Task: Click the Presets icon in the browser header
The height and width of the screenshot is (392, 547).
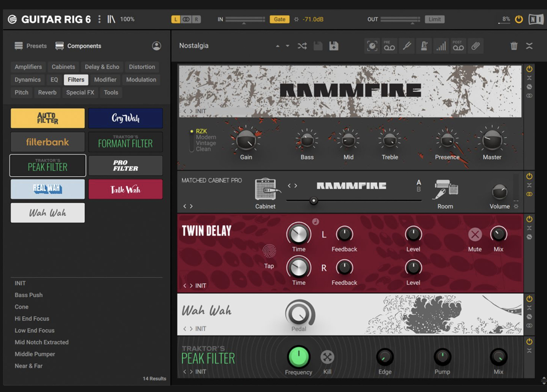Action: (x=19, y=46)
